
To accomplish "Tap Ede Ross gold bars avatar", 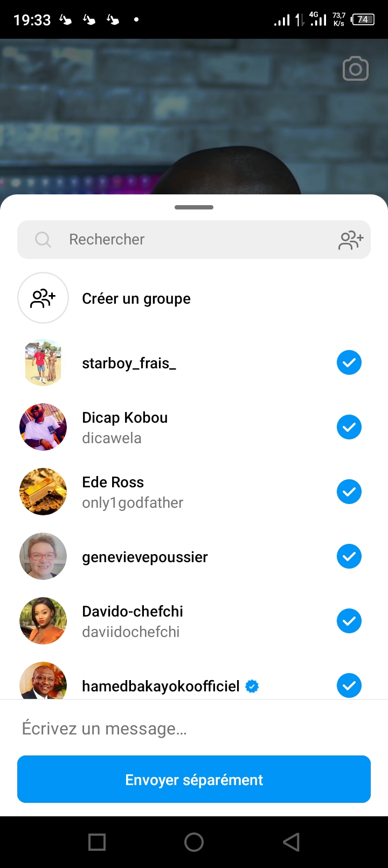I will (43, 492).
